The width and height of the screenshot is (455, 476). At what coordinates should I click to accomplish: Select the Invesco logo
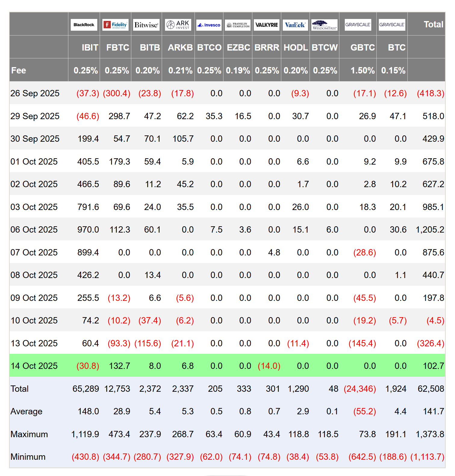[209, 25]
